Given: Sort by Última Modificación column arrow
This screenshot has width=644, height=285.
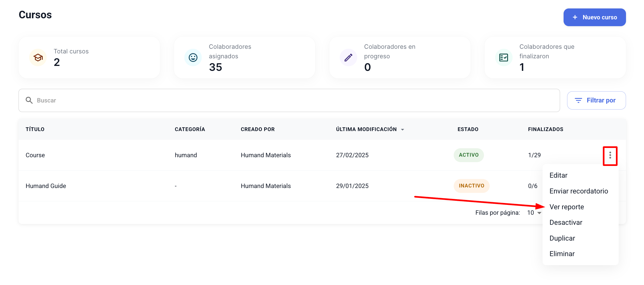Looking at the screenshot, I should tap(402, 130).
